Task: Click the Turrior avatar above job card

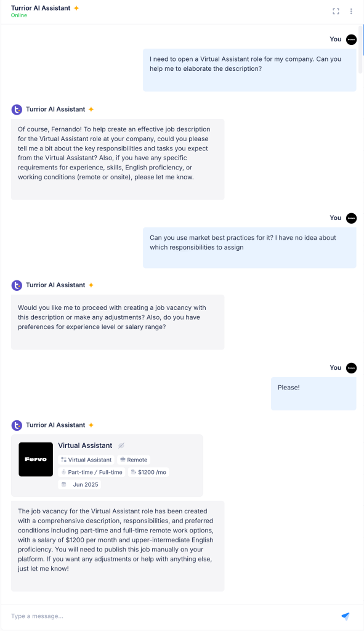Action: pyautogui.click(x=17, y=425)
